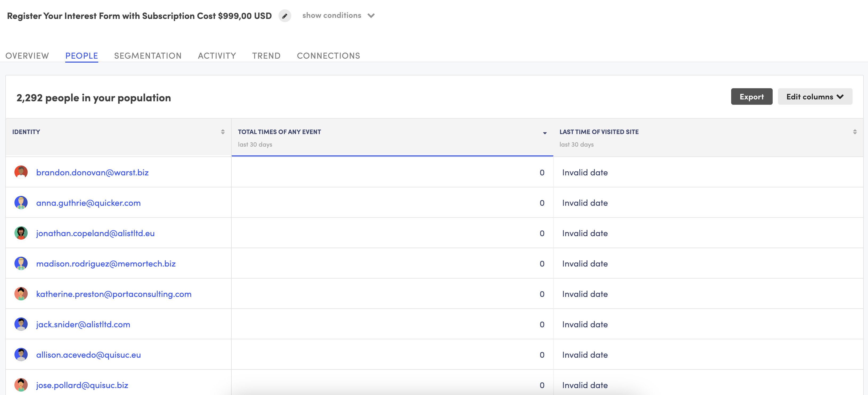Open the Edit columns dropdown

tap(815, 96)
